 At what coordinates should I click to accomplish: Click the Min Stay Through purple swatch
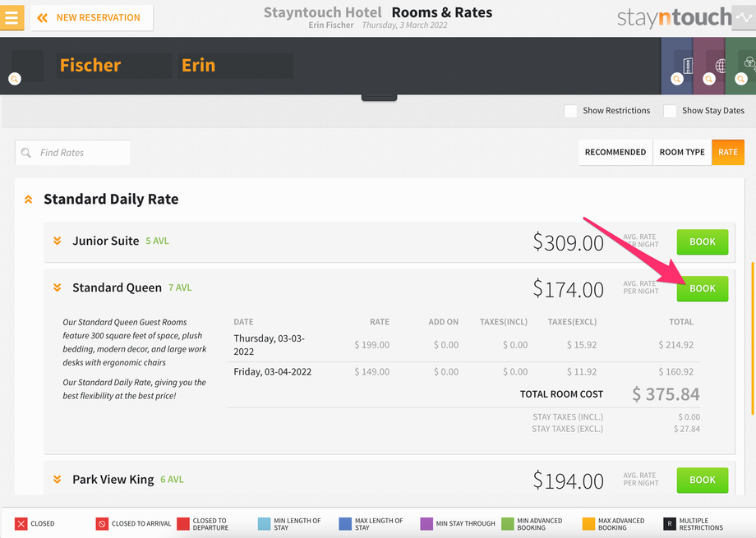tap(426, 523)
